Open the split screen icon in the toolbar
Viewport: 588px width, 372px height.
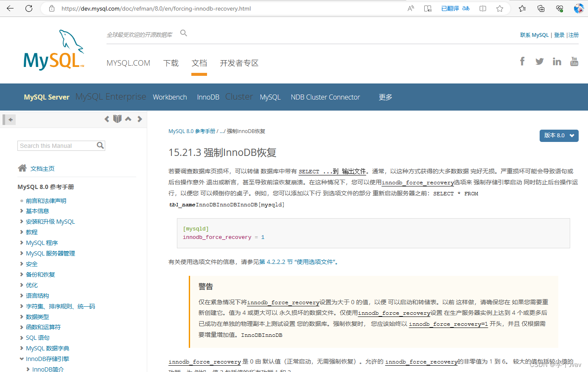coord(482,8)
